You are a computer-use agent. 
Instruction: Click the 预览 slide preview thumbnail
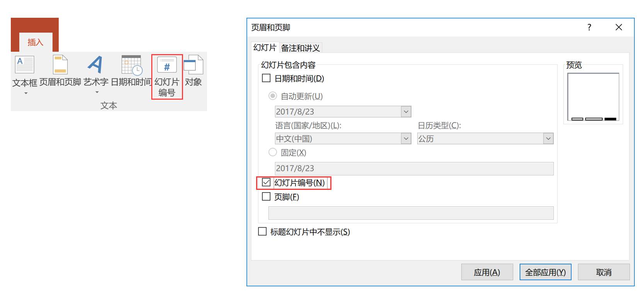[593, 97]
